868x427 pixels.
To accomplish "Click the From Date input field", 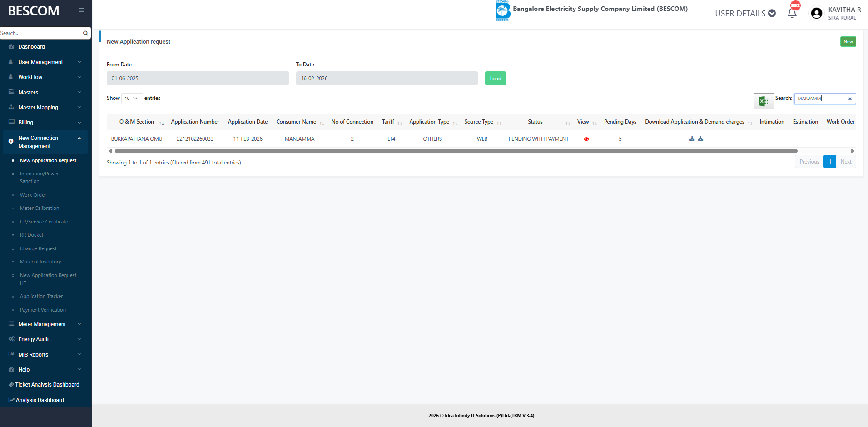I will tap(198, 79).
